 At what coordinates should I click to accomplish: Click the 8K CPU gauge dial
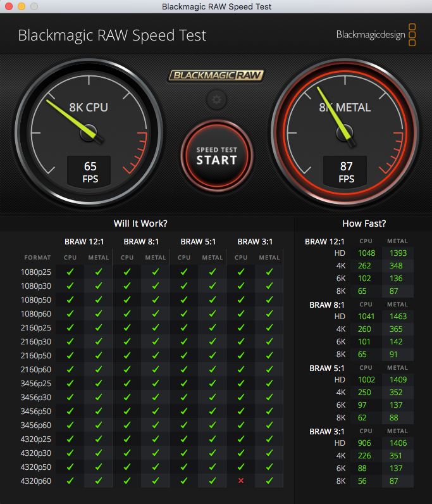click(x=89, y=132)
